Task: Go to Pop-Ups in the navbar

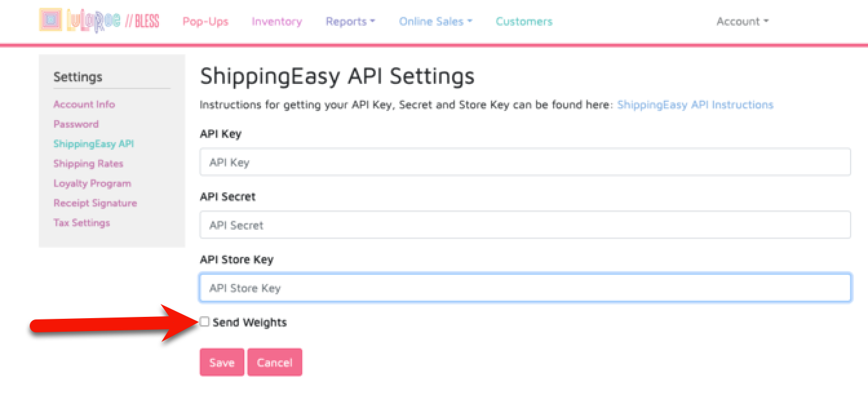Action: point(205,21)
